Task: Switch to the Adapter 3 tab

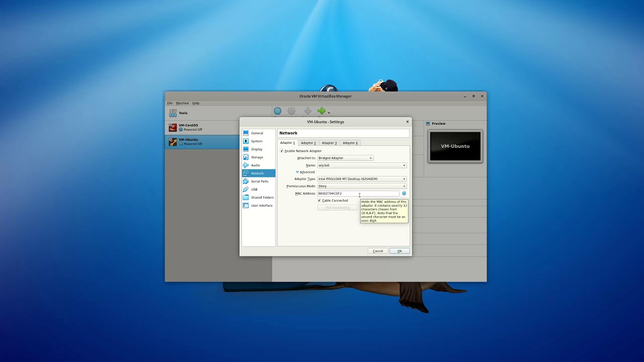Action: 329,143
